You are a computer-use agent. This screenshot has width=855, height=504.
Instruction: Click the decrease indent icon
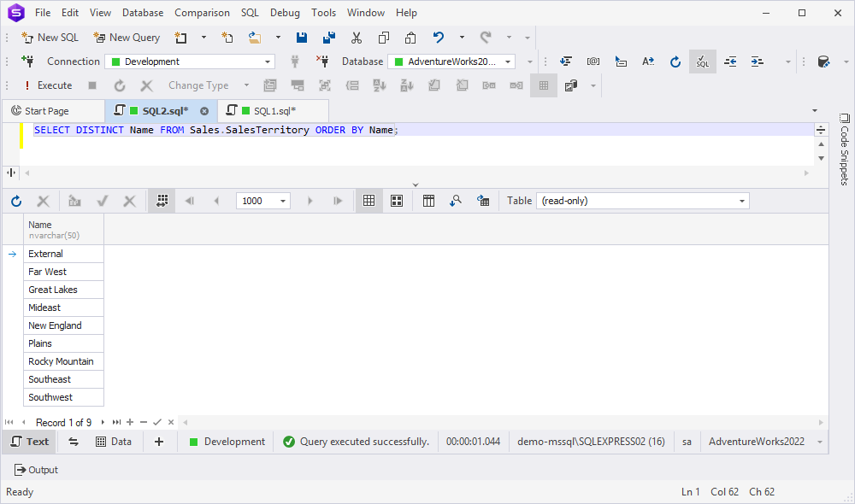(x=730, y=62)
